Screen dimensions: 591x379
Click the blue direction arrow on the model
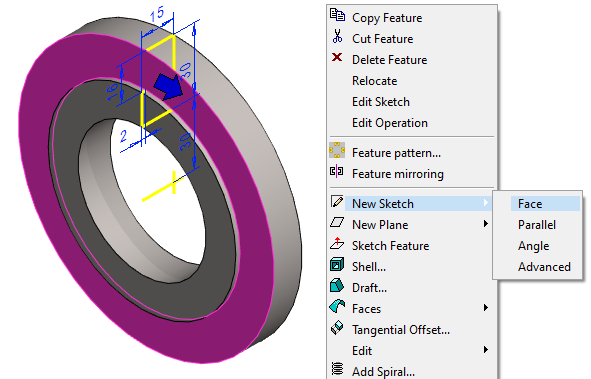coord(168,87)
